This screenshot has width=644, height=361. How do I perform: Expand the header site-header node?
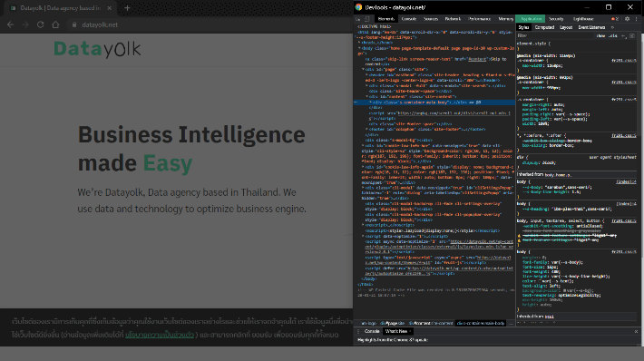[x=366, y=75]
